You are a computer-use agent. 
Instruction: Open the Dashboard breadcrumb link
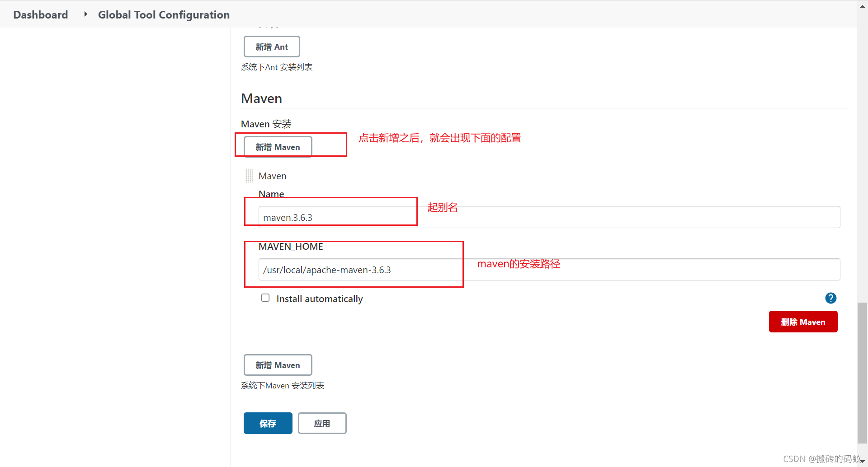(x=41, y=15)
